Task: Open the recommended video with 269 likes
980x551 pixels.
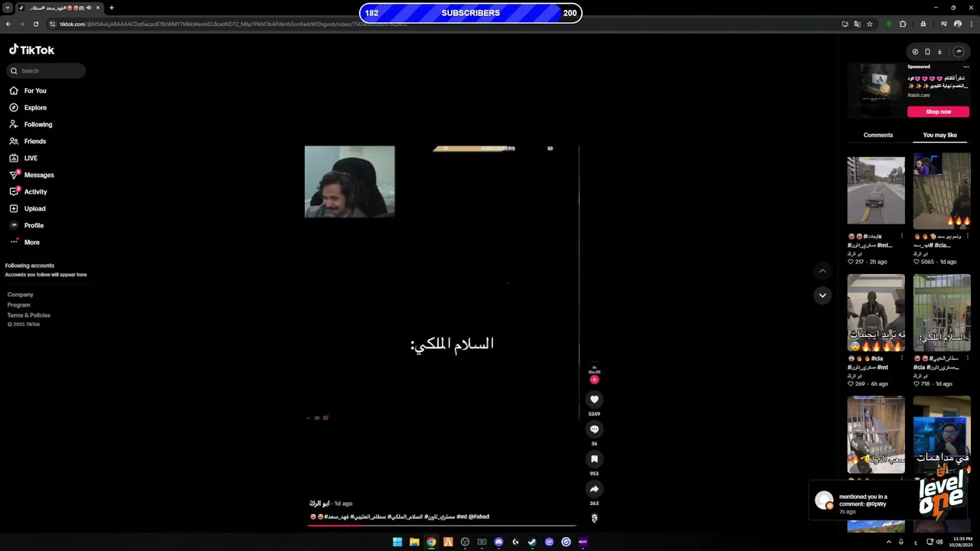Action: pos(876,312)
